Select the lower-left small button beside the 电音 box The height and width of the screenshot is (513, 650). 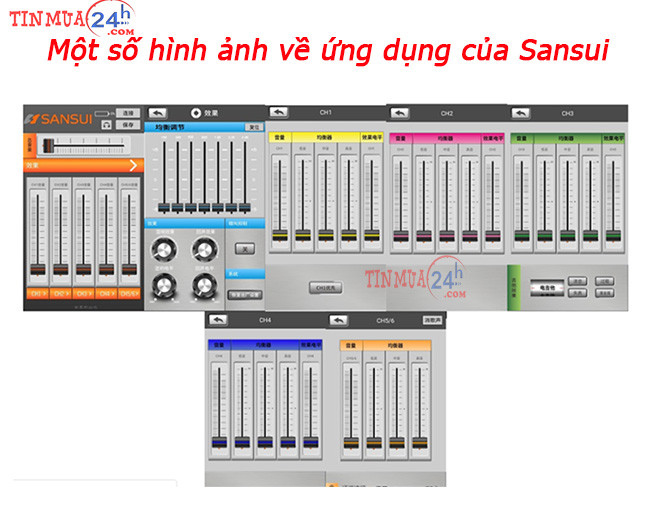click(577, 293)
